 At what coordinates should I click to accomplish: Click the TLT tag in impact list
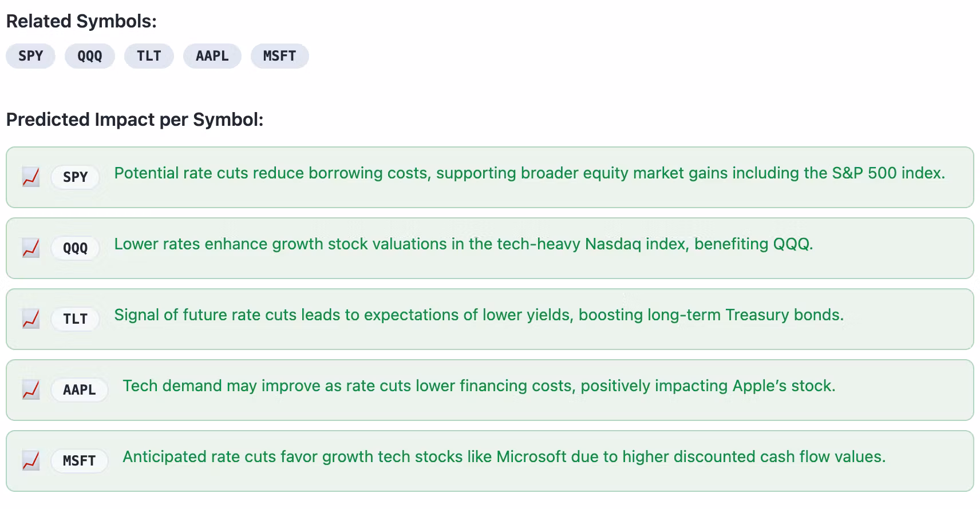tap(76, 319)
